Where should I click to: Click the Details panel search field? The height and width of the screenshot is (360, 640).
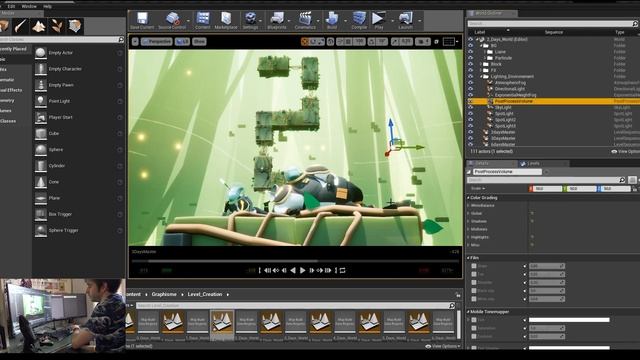tap(547, 180)
